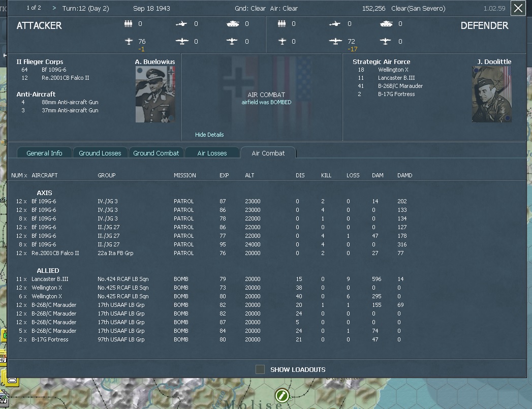This screenshot has height=409, width=532.
Task: Enable the Show Loadouts checkbox
Action: (x=261, y=370)
